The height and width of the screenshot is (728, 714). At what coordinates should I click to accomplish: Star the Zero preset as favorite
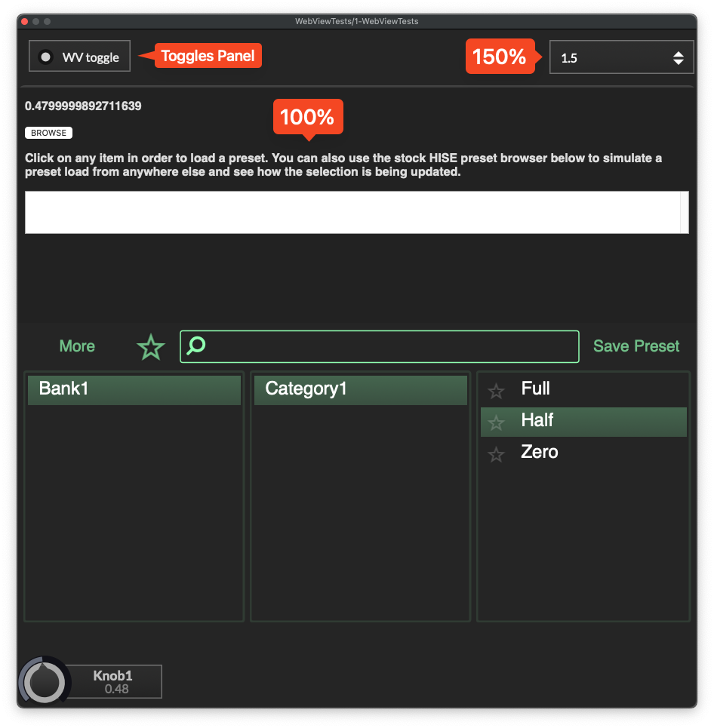[496, 455]
